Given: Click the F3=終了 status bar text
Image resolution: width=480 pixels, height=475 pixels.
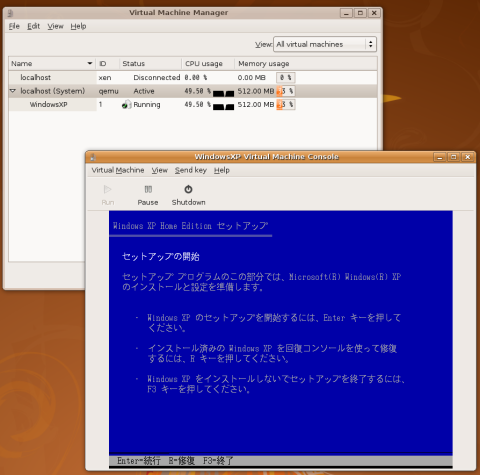Looking at the screenshot, I should 218,461.
